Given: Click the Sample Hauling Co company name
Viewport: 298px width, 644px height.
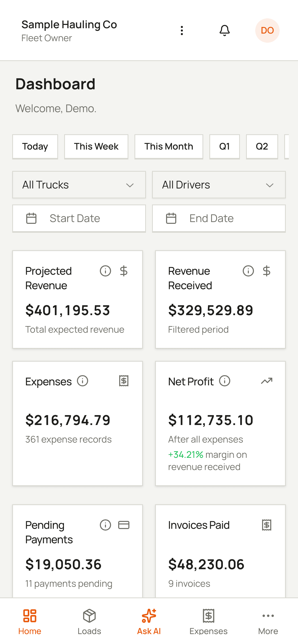Looking at the screenshot, I should click(x=69, y=25).
